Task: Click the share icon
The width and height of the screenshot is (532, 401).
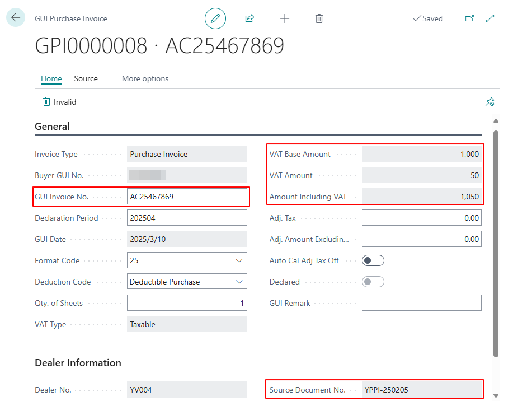Action: [249, 18]
